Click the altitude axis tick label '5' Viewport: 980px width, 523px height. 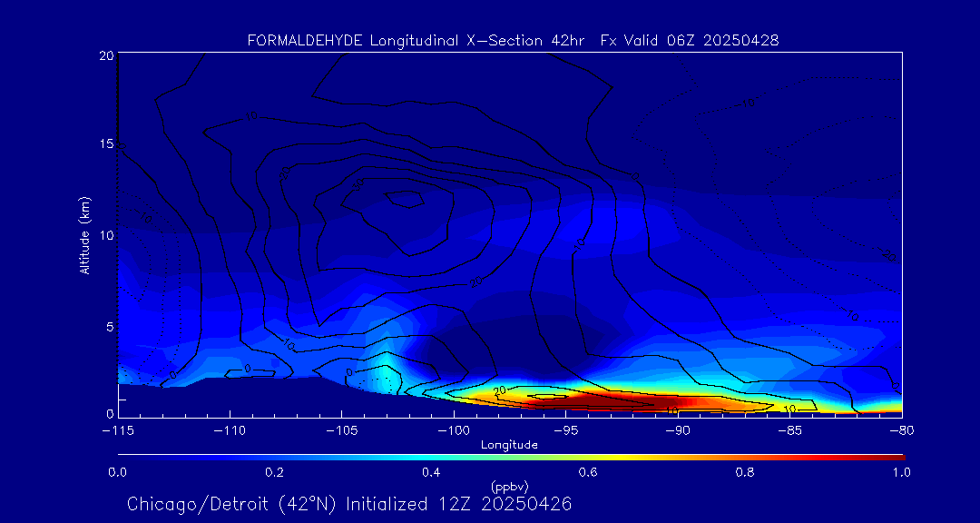point(108,327)
